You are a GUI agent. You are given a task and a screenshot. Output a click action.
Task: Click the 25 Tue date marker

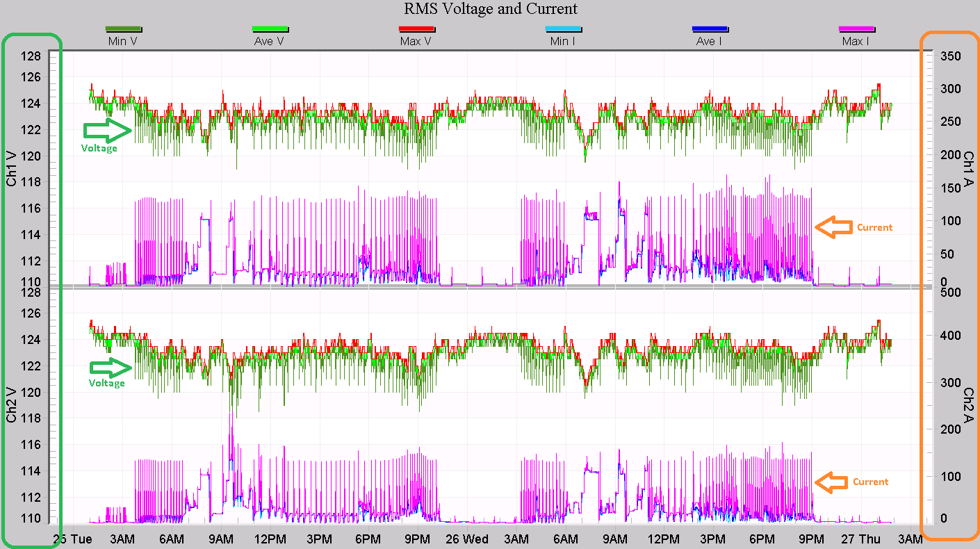click(x=73, y=539)
